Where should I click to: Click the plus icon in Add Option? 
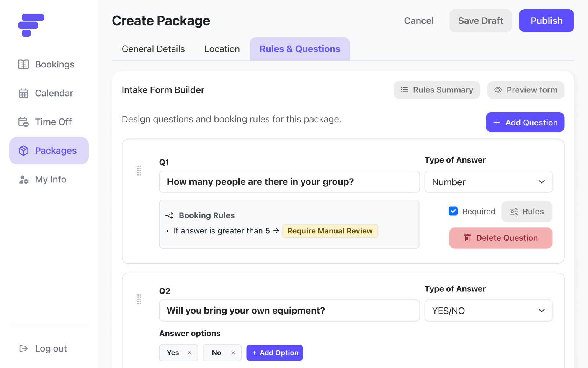coord(254,353)
